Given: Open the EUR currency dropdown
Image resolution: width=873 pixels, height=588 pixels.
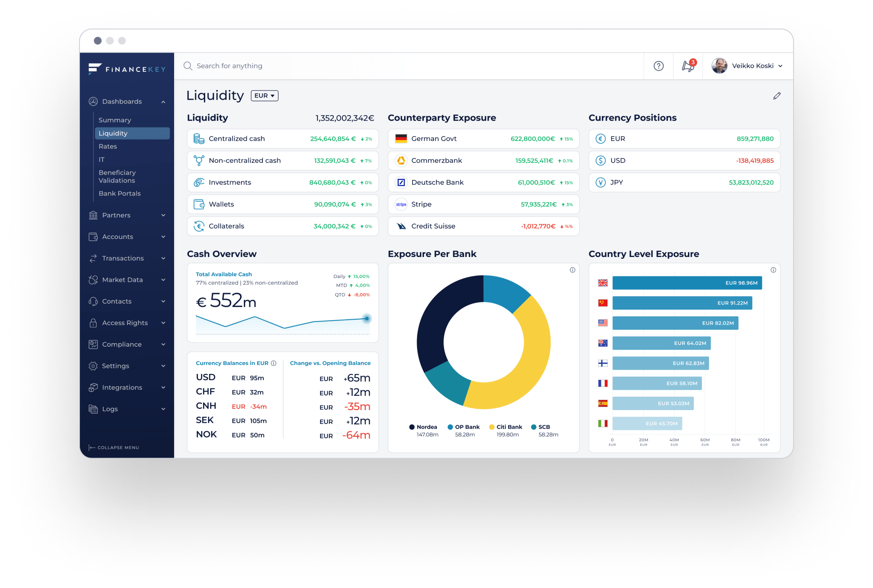Looking at the screenshot, I should 265,96.
